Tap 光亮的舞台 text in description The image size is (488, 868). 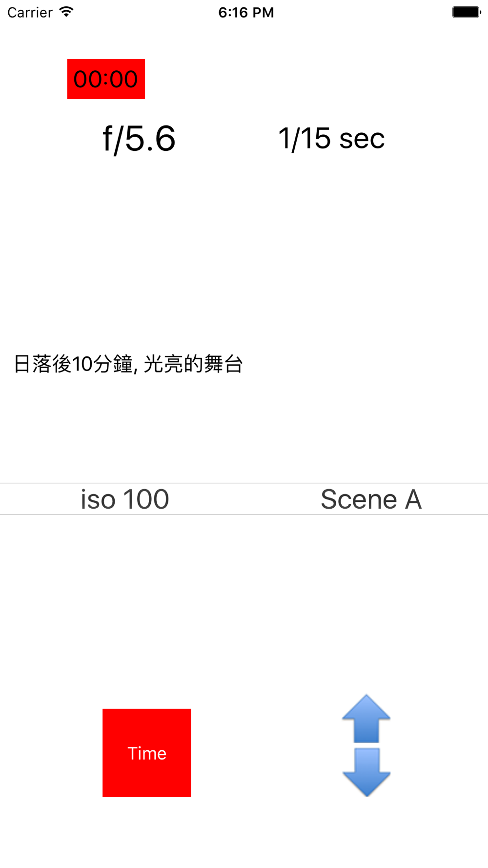pos(193,364)
